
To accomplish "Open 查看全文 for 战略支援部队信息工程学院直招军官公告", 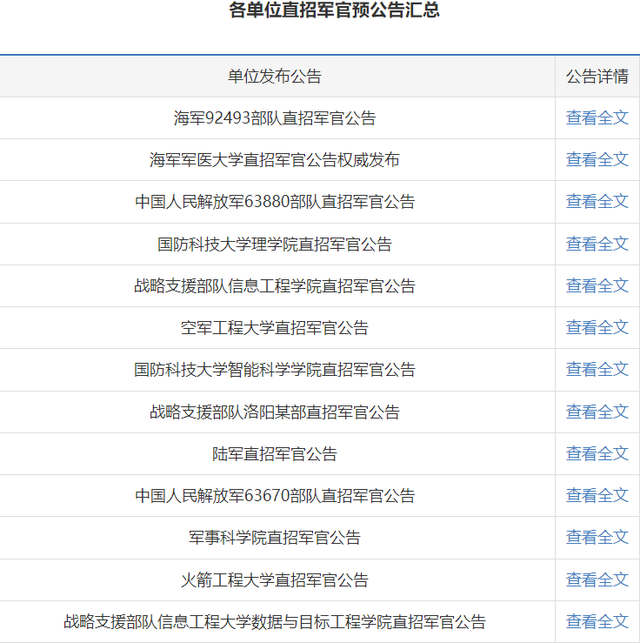I will [597, 286].
